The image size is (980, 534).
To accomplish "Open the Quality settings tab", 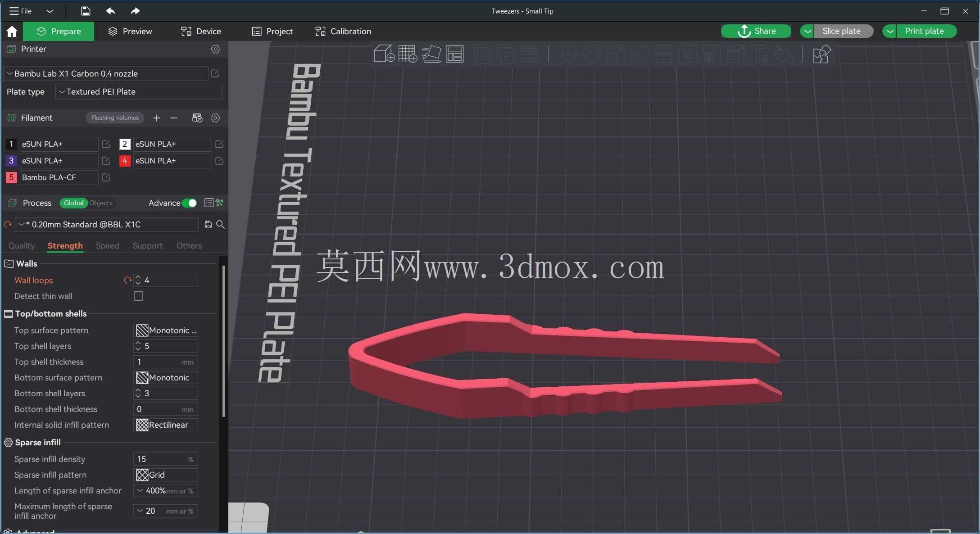I will [x=22, y=245].
